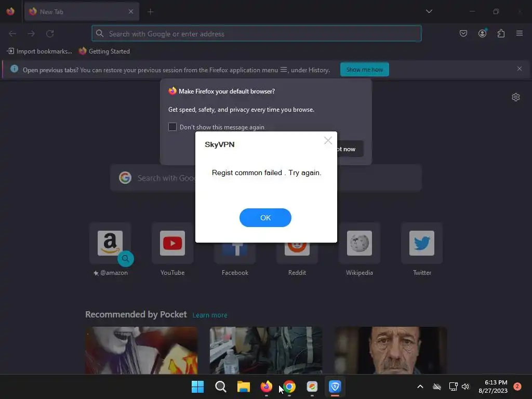Open the first Pocket story thumbnail
Screen dimensions: 532x399
point(141,351)
